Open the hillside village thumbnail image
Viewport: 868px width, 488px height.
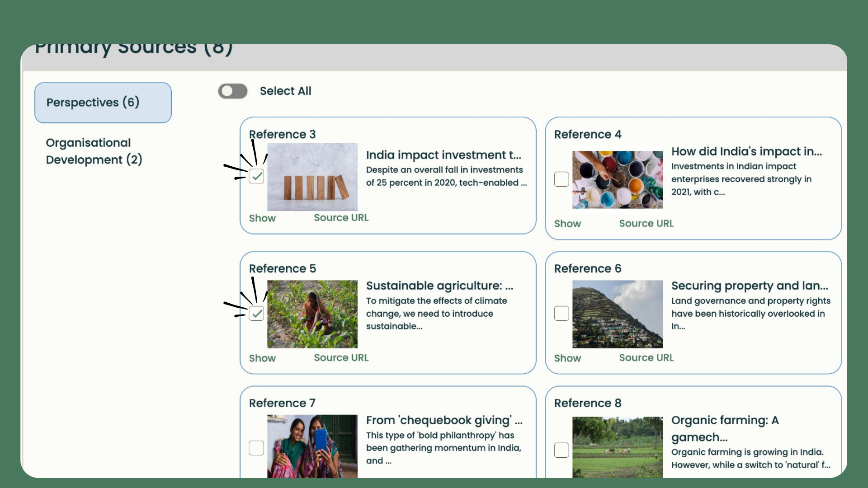coord(618,314)
